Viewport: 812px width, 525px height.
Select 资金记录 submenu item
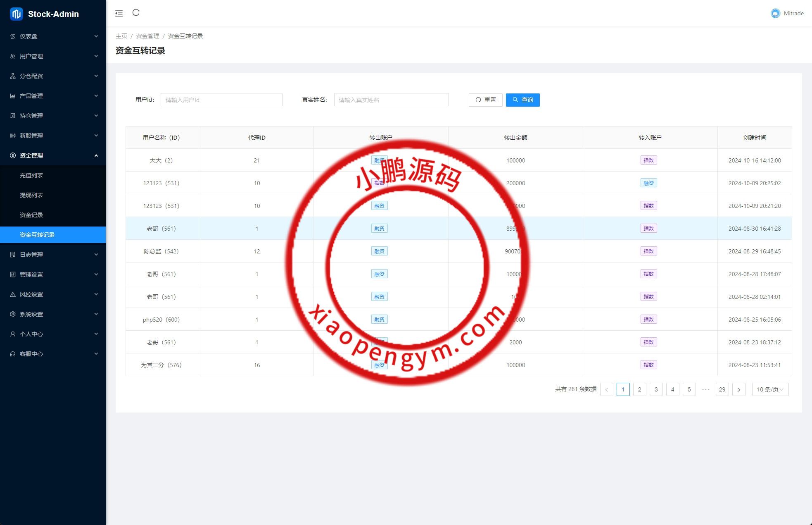click(31, 215)
